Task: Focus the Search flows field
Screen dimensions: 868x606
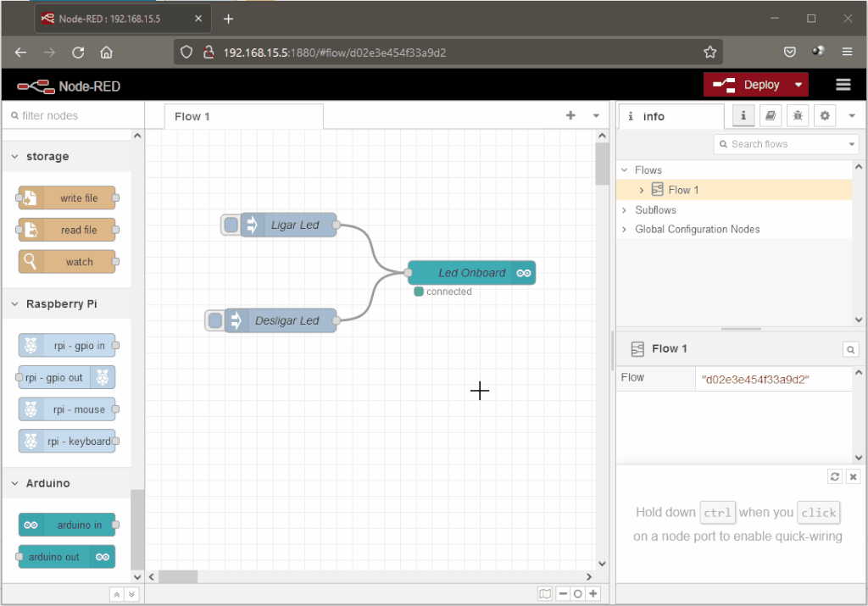Action: (x=781, y=144)
